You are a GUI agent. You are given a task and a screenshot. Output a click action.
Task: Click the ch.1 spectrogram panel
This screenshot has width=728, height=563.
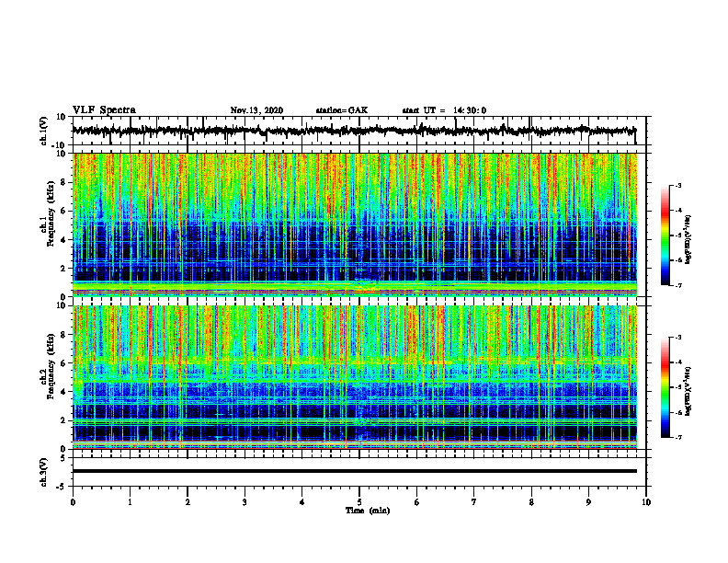click(x=355, y=224)
